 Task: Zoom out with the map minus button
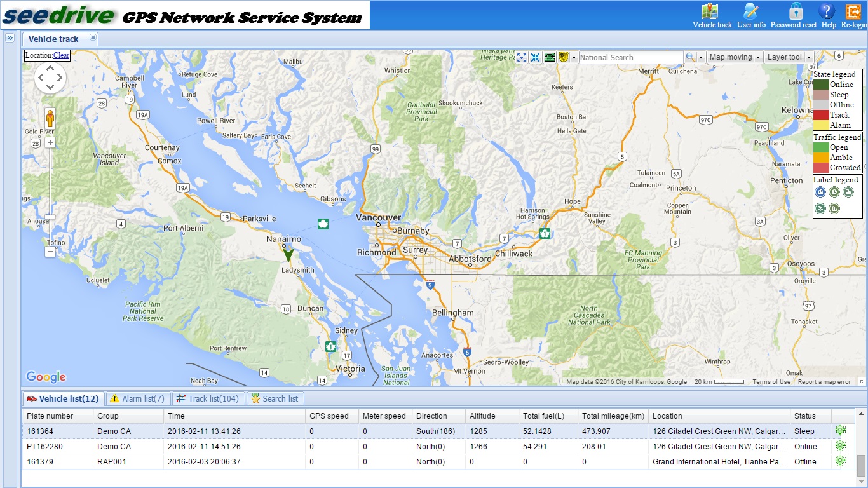coord(50,252)
